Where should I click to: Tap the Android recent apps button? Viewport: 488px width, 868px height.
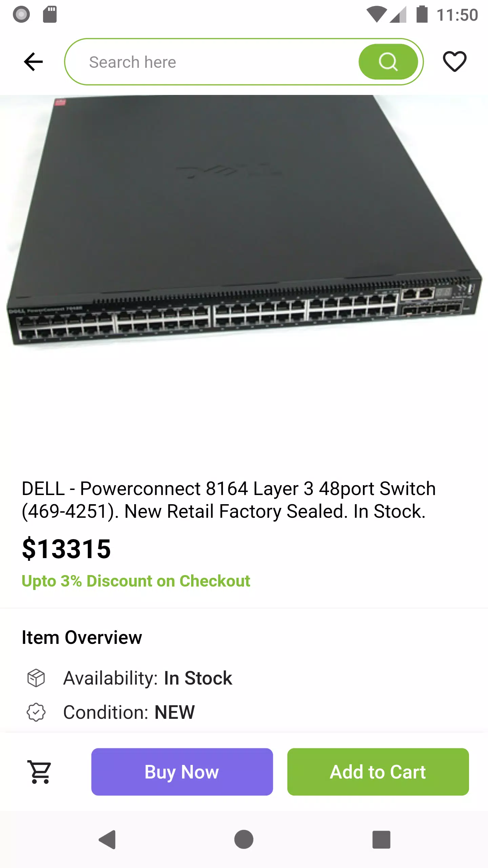point(381,840)
